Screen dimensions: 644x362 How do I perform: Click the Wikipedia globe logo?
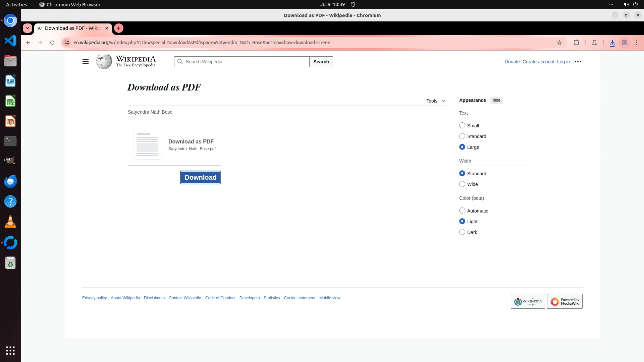point(104,62)
